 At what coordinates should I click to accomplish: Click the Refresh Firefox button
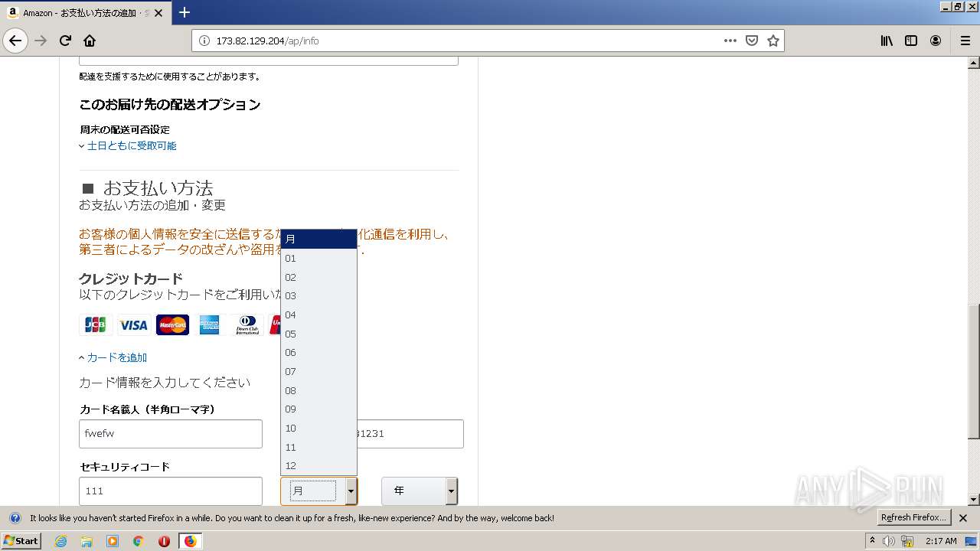(x=913, y=518)
